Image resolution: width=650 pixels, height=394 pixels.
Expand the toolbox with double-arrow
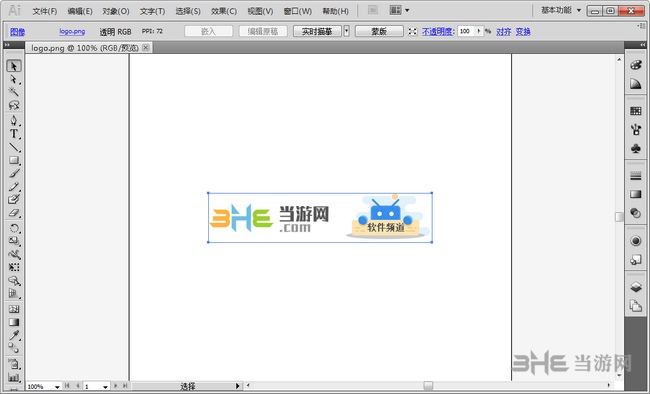point(7,44)
